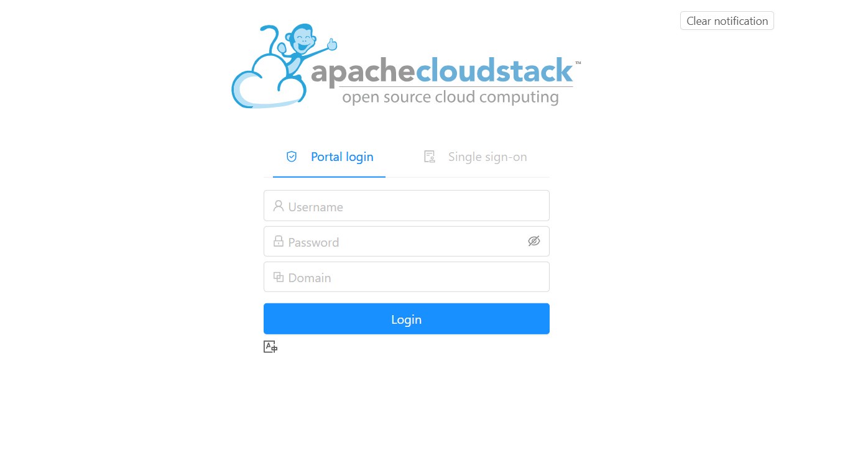Click the padlock icon in Password field
Image resolution: width=868 pixels, height=458 pixels.
[x=279, y=241]
